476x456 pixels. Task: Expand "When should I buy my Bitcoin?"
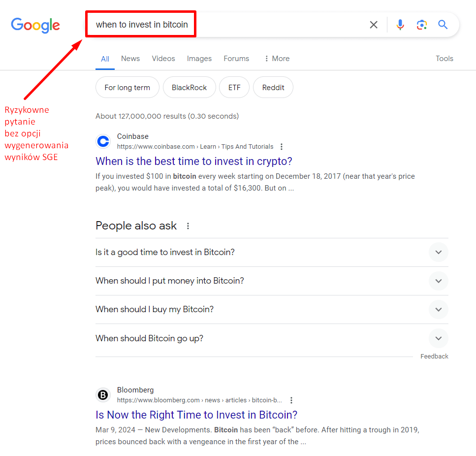point(438,309)
